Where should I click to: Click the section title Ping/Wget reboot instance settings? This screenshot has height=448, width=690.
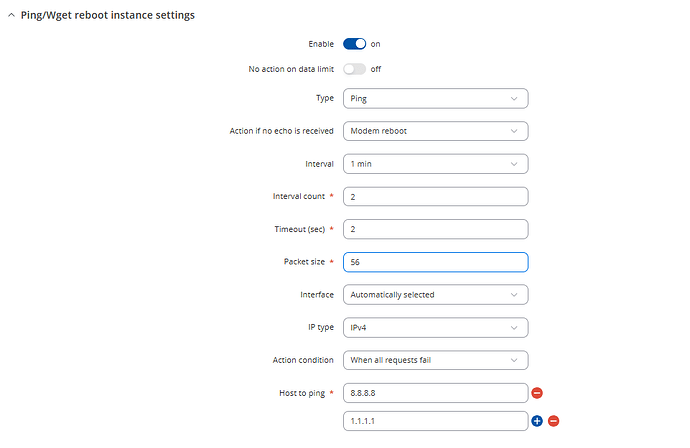(x=108, y=16)
